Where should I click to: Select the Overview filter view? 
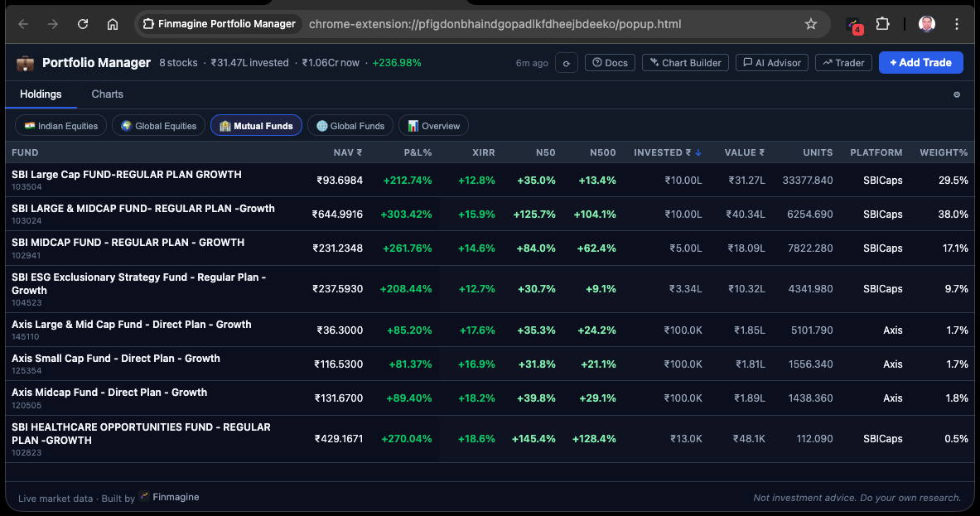click(433, 125)
